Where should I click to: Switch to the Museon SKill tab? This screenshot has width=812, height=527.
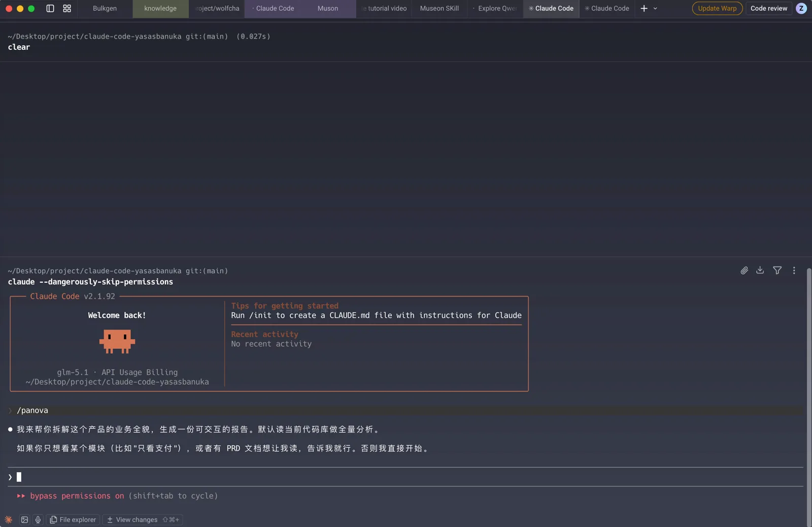pos(439,8)
